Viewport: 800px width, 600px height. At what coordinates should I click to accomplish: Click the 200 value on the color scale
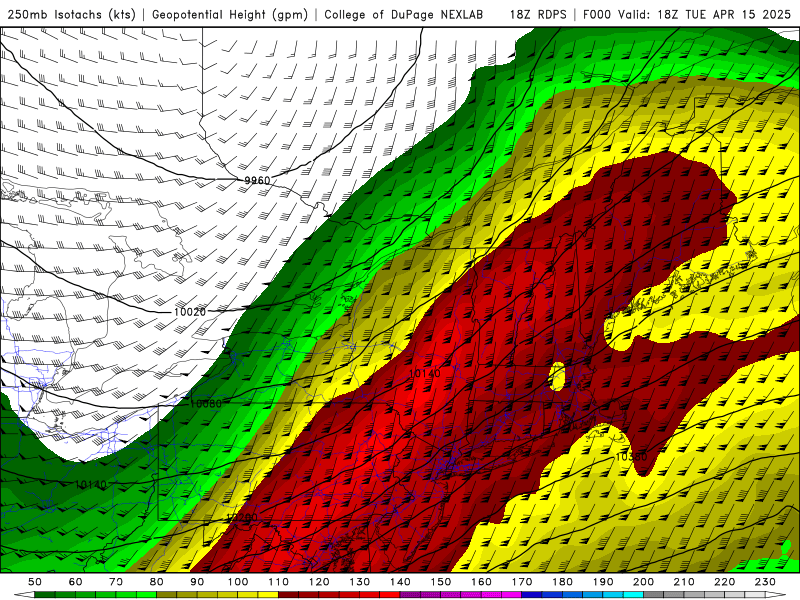(x=643, y=582)
